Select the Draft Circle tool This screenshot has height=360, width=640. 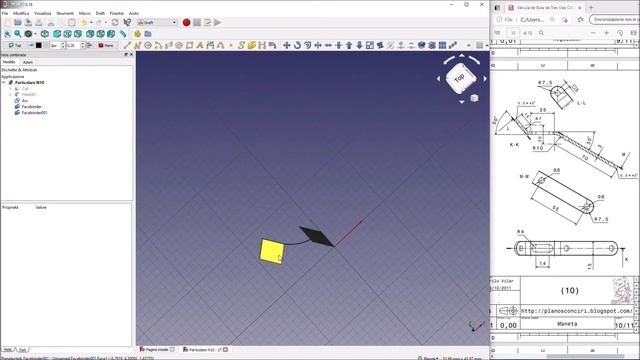[x=148, y=45]
